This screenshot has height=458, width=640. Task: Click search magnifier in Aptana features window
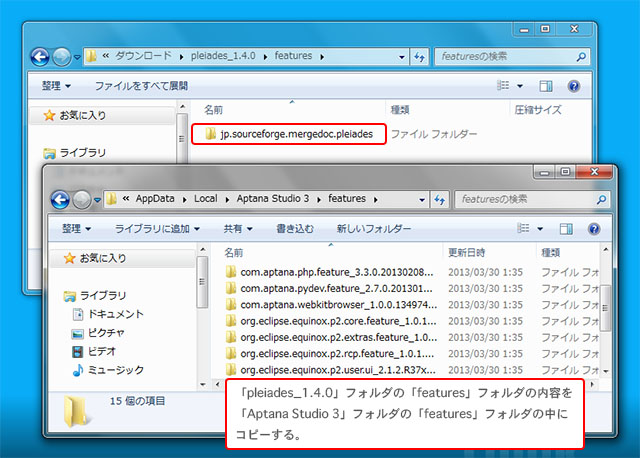coord(601,200)
